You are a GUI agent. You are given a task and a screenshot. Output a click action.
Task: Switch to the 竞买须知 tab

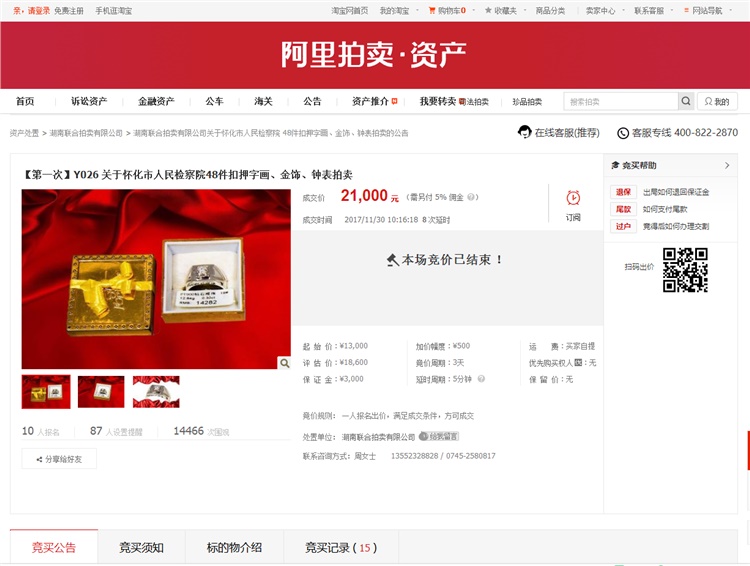[142, 547]
